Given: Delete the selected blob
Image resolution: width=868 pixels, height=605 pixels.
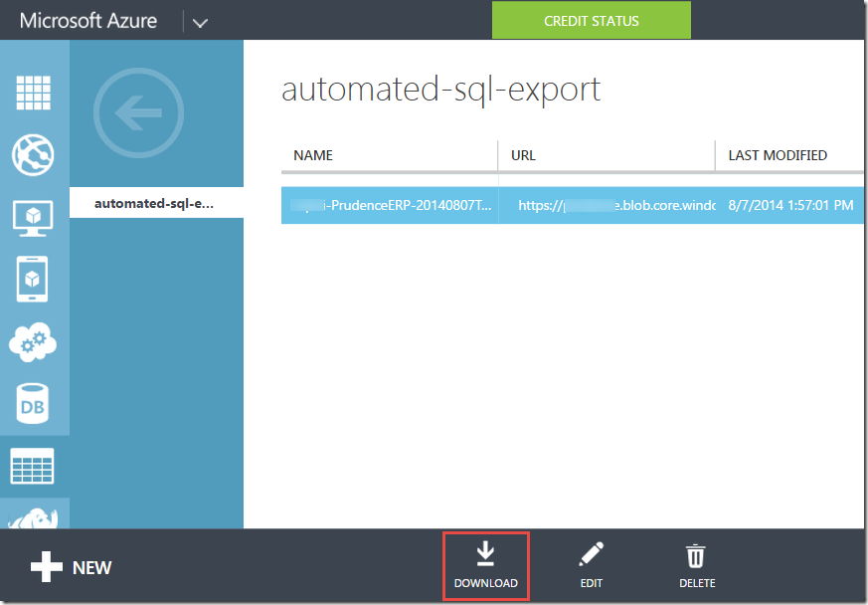Looking at the screenshot, I should tap(697, 566).
